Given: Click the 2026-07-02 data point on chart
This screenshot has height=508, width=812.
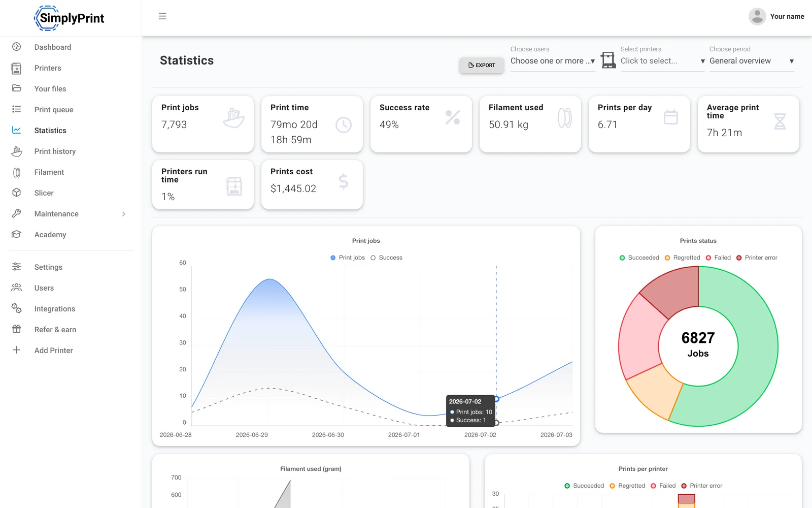Looking at the screenshot, I should (496, 399).
